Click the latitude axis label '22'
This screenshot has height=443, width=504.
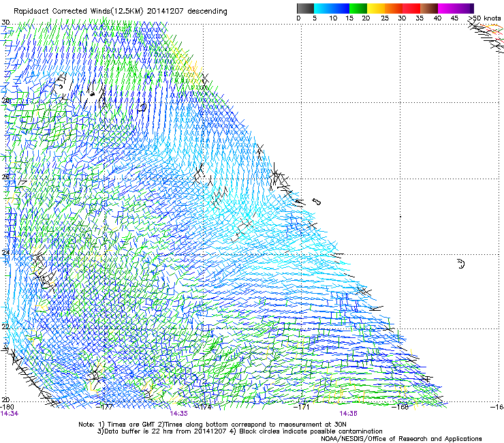[5, 326]
